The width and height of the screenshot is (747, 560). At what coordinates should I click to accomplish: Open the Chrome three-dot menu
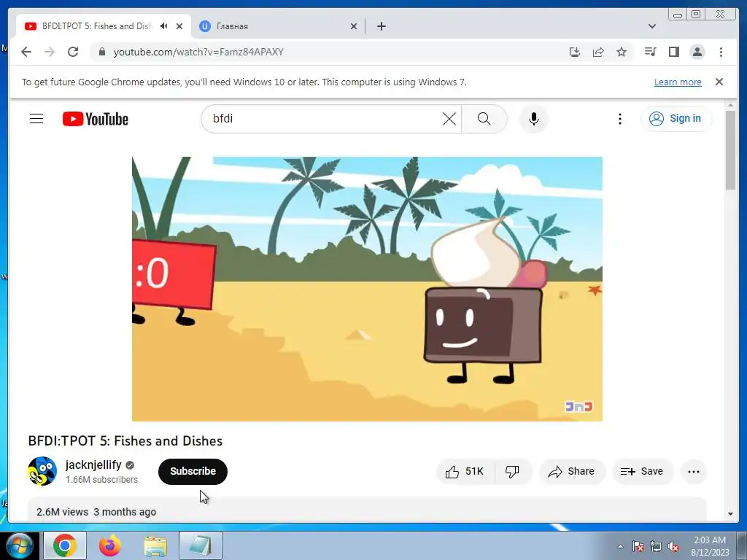pyautogui.click(x=721, y=52)
